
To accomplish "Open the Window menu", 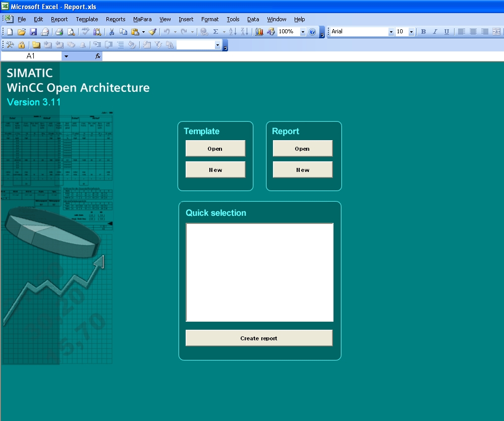I will pyautogui.click(x=276, y=19).
